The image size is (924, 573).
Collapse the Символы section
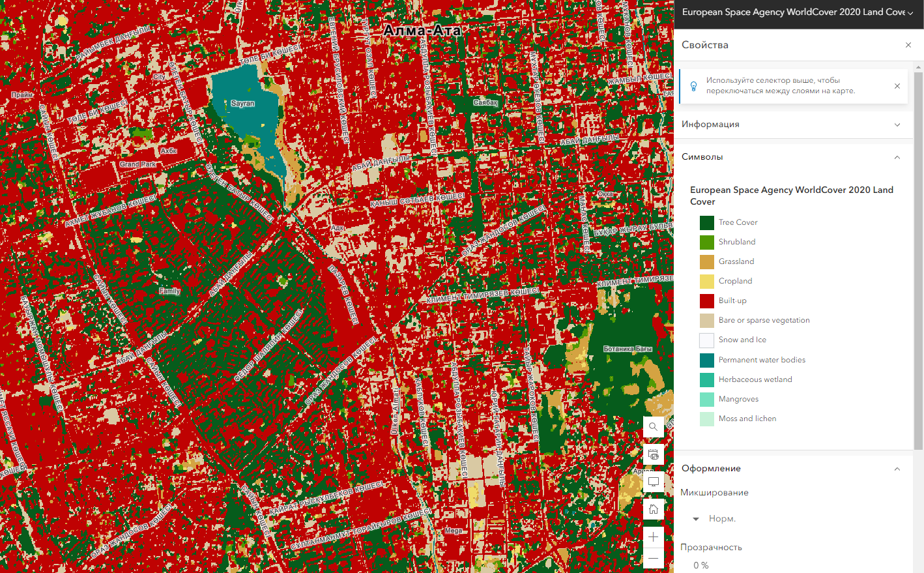coord(897,157)
